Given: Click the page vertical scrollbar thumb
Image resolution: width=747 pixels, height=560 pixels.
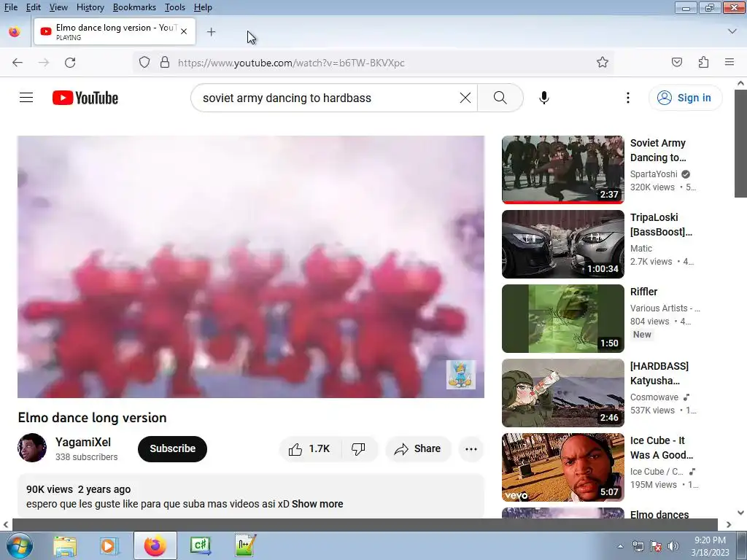Looking at the screenshot, I should click(x=740, y=143).
